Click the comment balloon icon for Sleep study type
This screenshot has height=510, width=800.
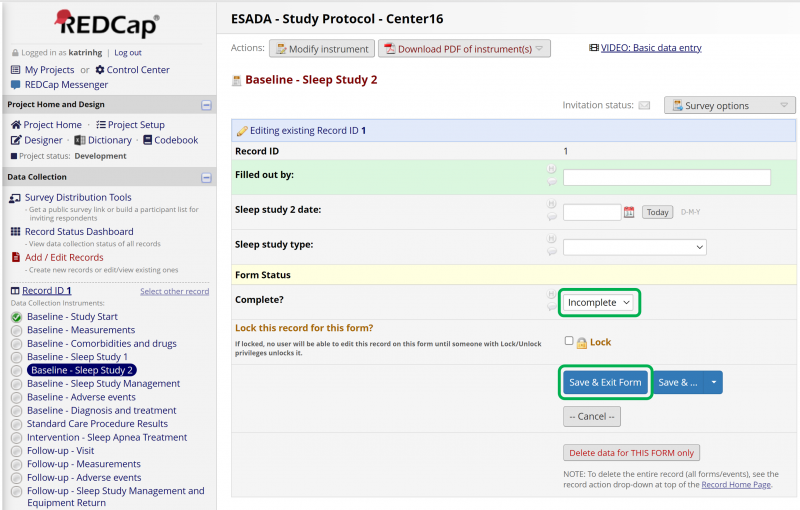click(551, 253)
